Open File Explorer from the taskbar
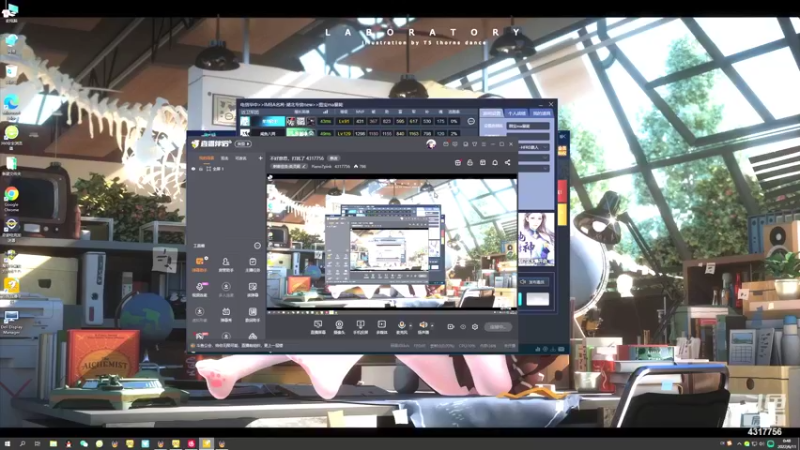This screenshot has width=800, height=450. tap(53, 444)
